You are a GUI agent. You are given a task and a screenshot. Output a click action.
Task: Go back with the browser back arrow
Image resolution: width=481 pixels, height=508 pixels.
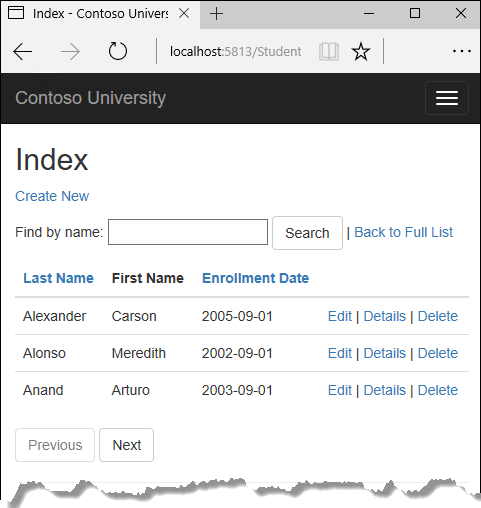pyautogui.click(x=22, y=52)
